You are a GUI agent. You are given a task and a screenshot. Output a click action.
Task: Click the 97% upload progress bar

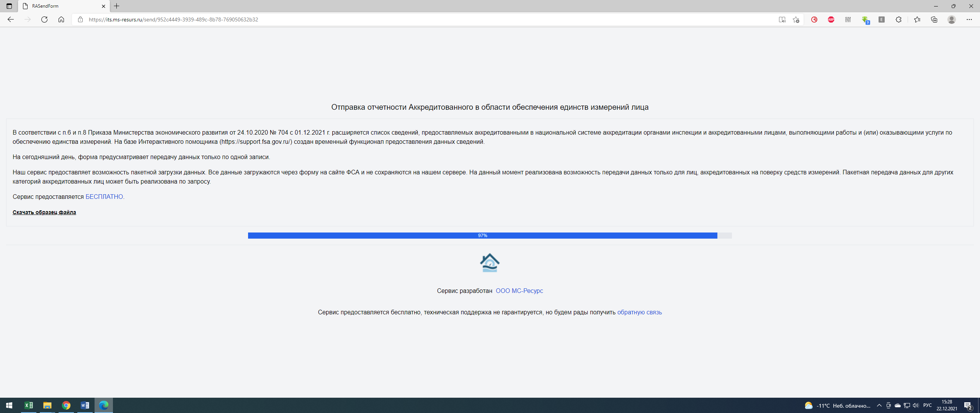(x=482, y=236)
